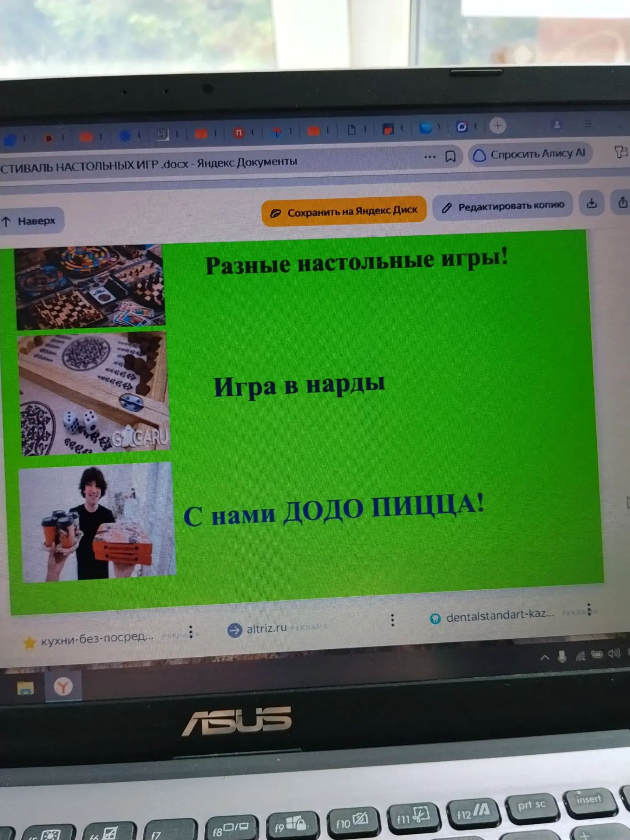Click the Dodo pizza delivery photo
The image size is (630, 840).
pos(98,522)
